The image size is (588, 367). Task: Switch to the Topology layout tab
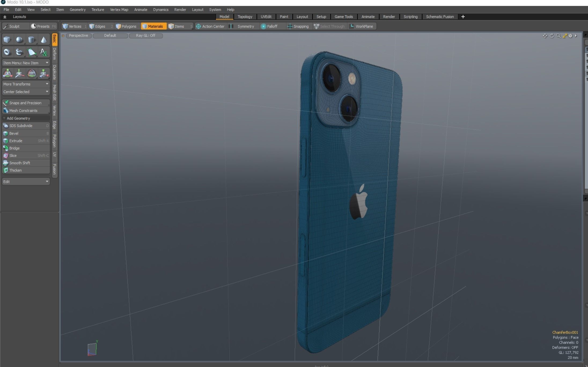pyautogui.click(x=245, y=17)
